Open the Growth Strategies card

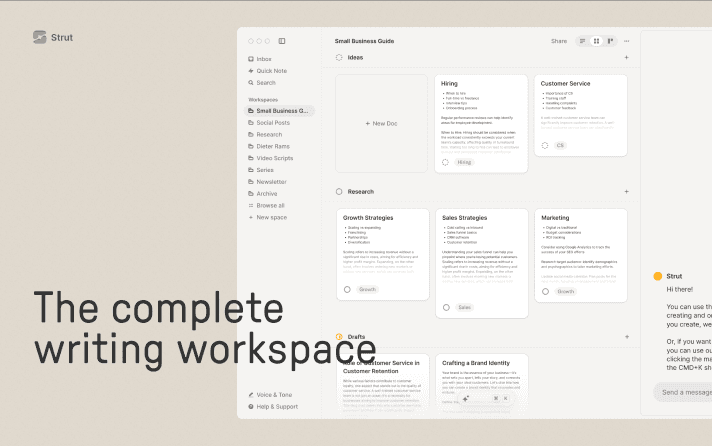click(383, 254)
